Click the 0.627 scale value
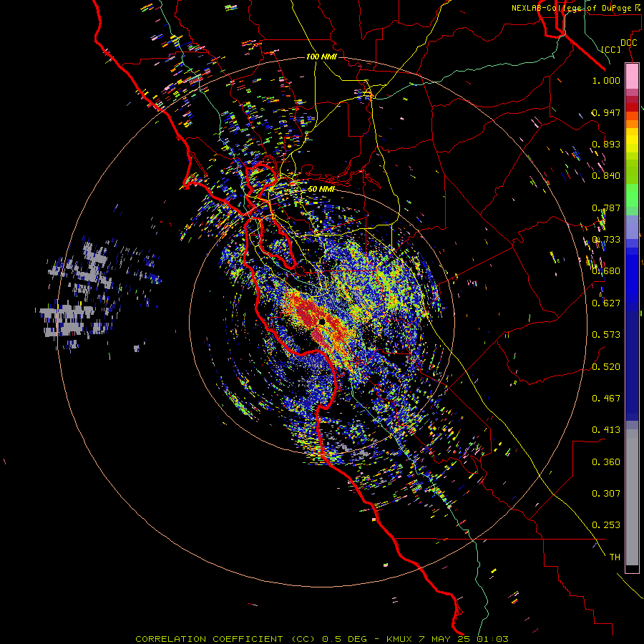The height and width of the screenshot is (644, 644). tap(606, 303)
